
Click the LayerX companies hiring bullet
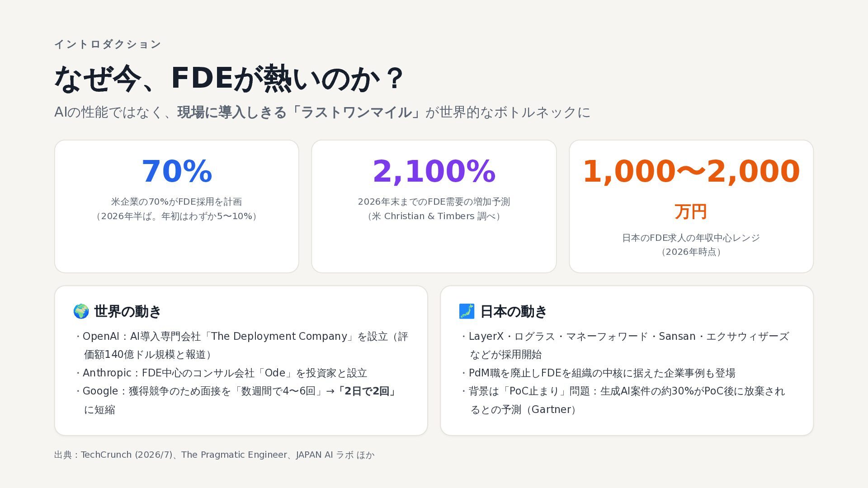pyautogui.click(x=625, y=345)
